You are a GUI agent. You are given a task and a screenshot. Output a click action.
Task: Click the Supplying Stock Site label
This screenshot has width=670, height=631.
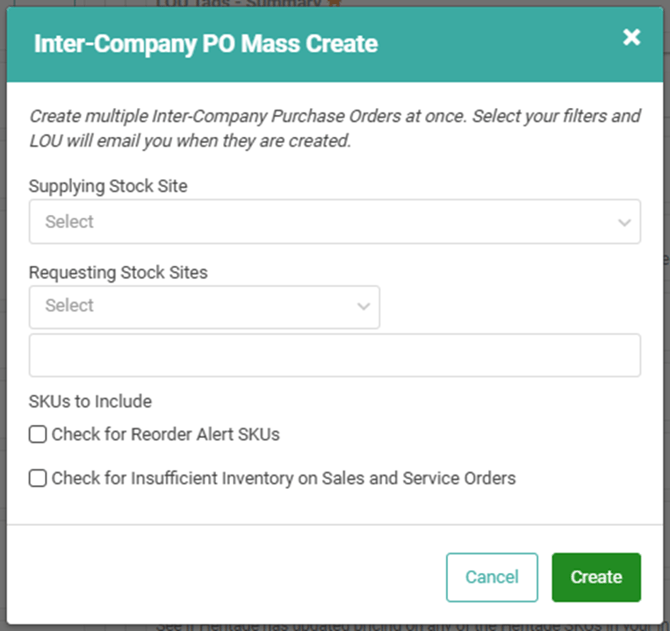[108, 186]
